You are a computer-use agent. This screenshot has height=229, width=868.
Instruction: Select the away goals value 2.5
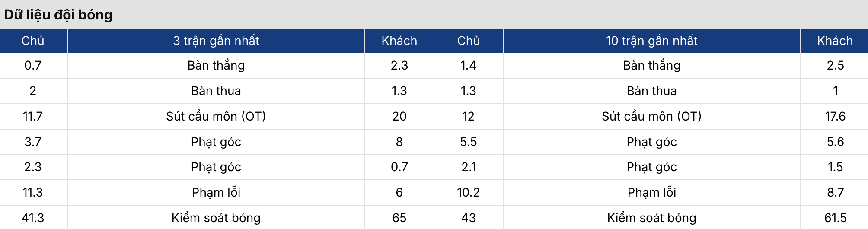[x=835, y=65]
